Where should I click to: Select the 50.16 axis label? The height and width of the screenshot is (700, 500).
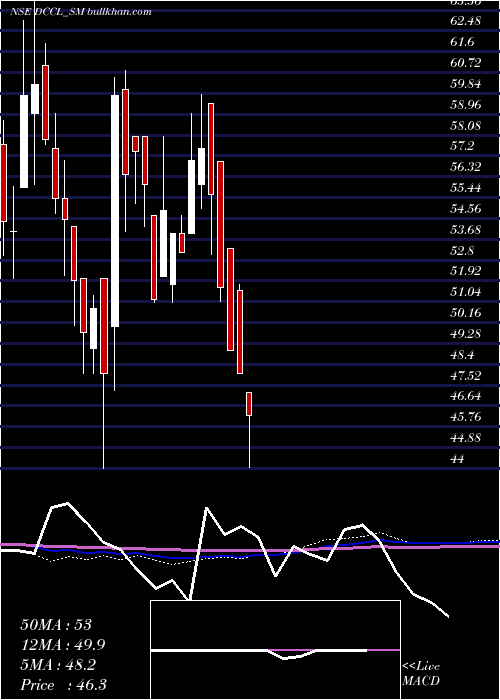click(x=466, y=312)
